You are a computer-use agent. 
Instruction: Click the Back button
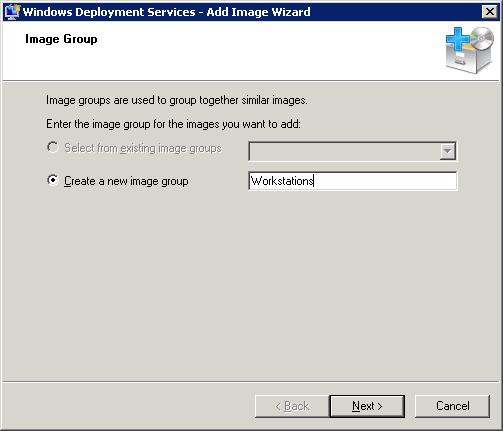click(292, 406)
